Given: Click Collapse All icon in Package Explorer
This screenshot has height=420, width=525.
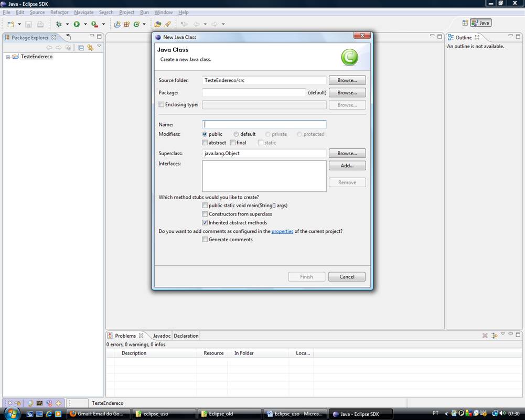Looking at the screenshot, I should [x=81, y=48].
